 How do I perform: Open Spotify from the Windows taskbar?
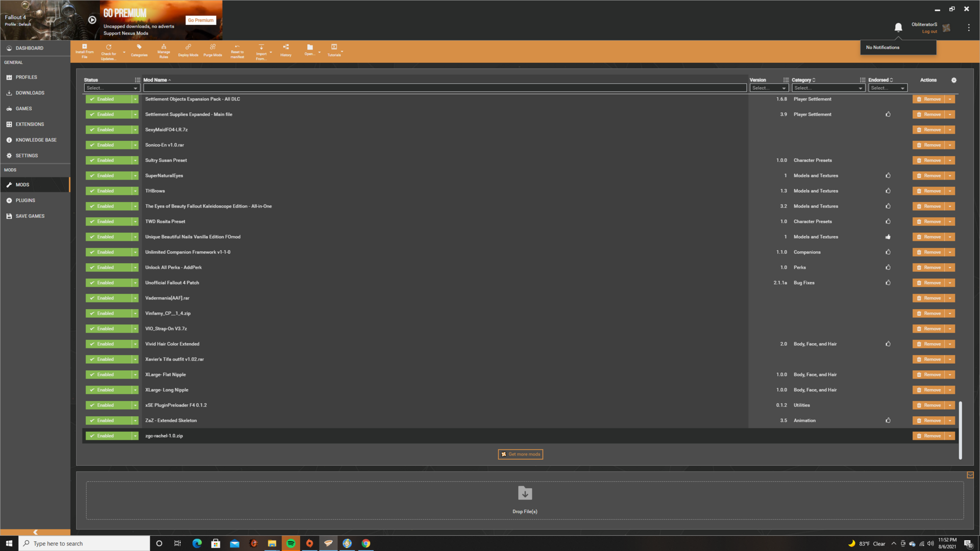(290, 543)
